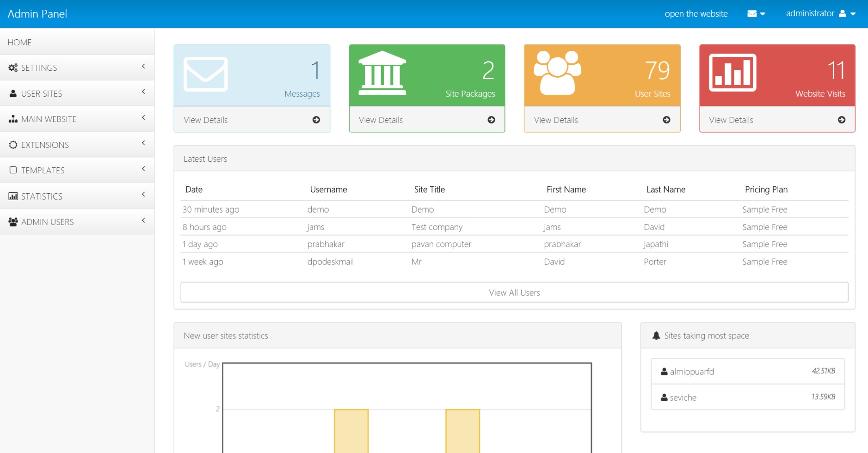This screenshot has height=453, width=868.
Task: Click the bell icon in Sites taking most space
Action: 656,336
